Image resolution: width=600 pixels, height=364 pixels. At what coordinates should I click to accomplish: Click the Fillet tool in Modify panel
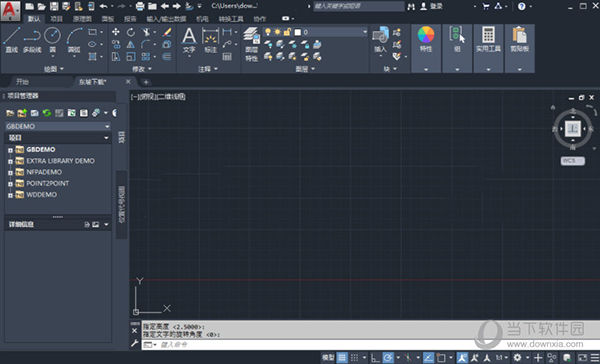tap(146, 44)
